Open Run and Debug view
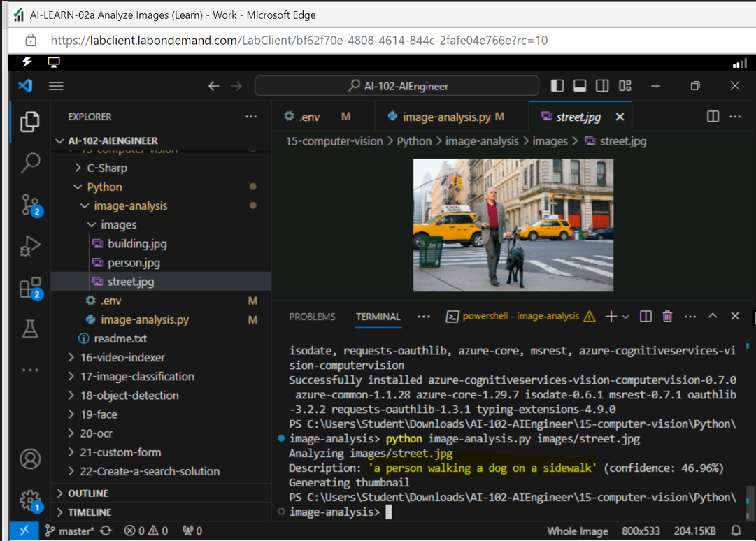The width and height of the screenshot is (756, 541). click(30, 246)
